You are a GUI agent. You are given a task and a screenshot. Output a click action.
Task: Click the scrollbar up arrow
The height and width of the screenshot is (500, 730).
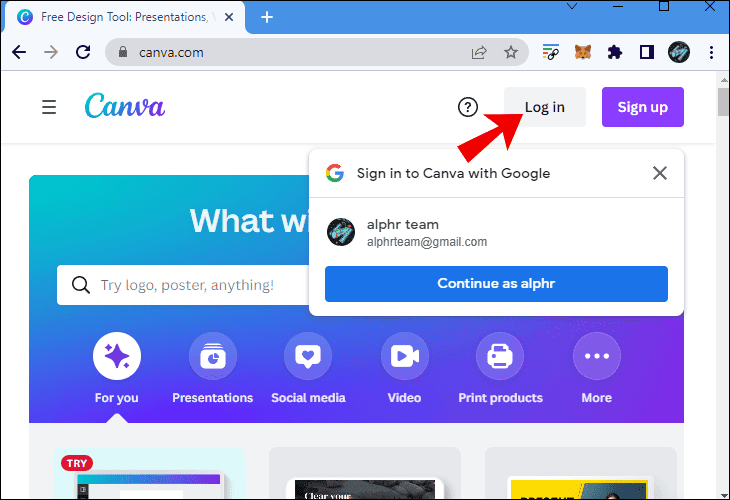coord(723,80)
